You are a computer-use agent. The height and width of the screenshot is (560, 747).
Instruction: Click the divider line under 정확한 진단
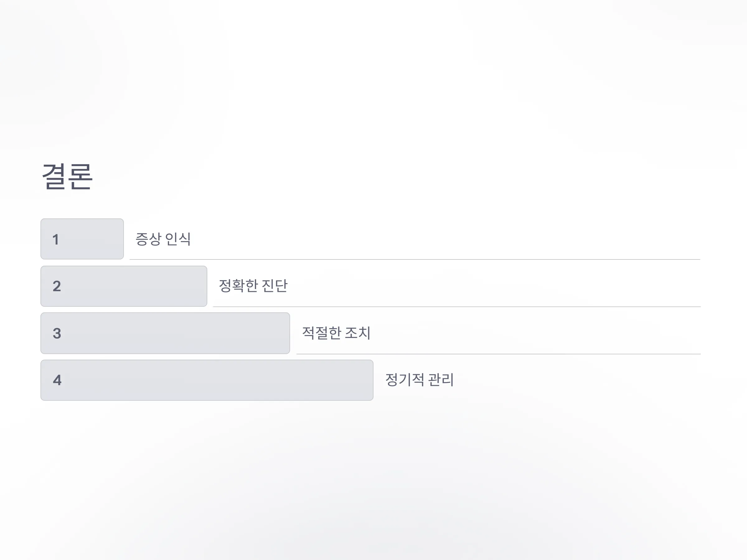point(457,306)
